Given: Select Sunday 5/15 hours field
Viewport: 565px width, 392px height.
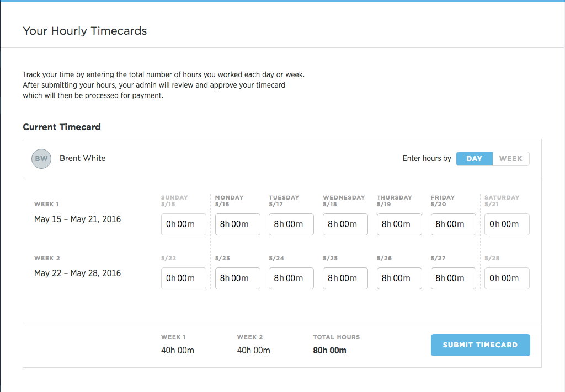Looking at the screenshot, I should coord(183,224).
